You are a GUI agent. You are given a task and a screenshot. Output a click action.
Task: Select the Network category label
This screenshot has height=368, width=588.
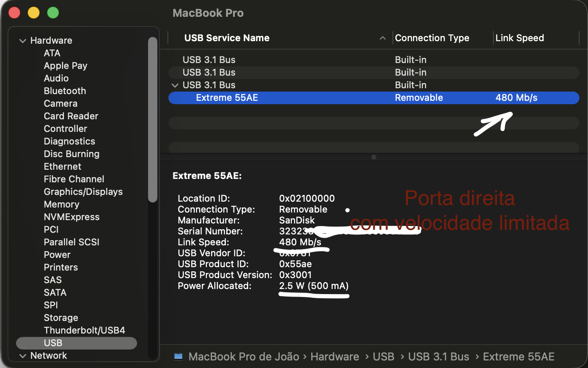[x=49, y=356]
